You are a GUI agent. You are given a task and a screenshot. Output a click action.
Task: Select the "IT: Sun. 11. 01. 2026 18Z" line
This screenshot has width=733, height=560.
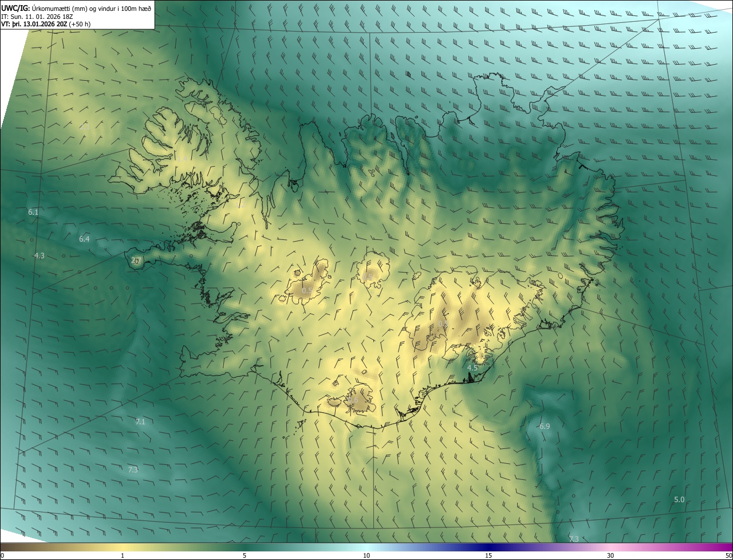click(x=38, y=16)
